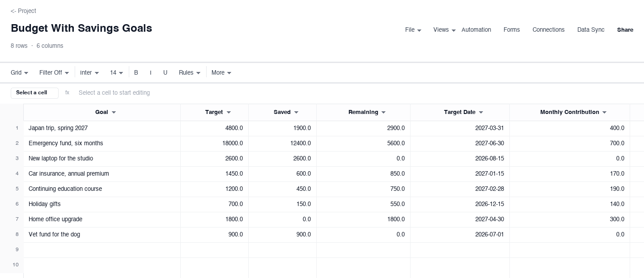This screenshot has width=644, height=278.
Task: Open the Filter Off dropdown
Action: 54,73
